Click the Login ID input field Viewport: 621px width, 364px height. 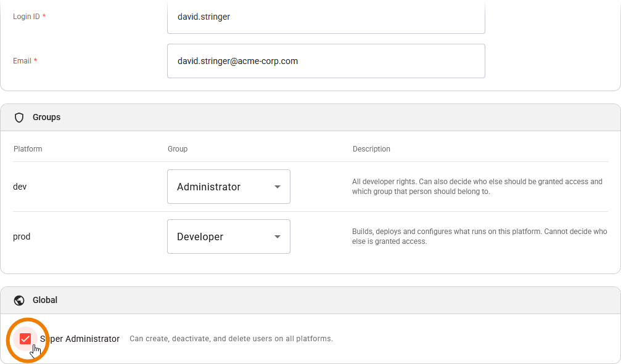pyautogui.click(x=326, y=17)
